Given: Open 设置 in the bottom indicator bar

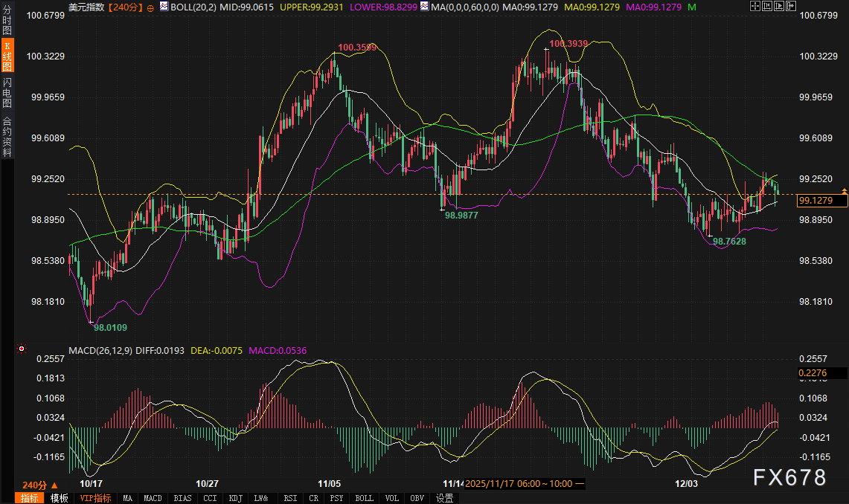Looking at the screenshot, I should 445,498.
